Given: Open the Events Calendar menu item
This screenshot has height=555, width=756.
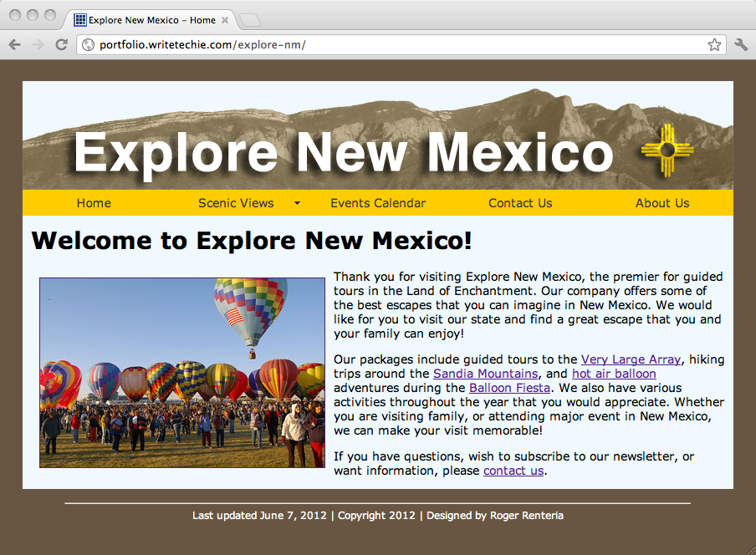Looking at the screenshot, I should coord(378,203).
